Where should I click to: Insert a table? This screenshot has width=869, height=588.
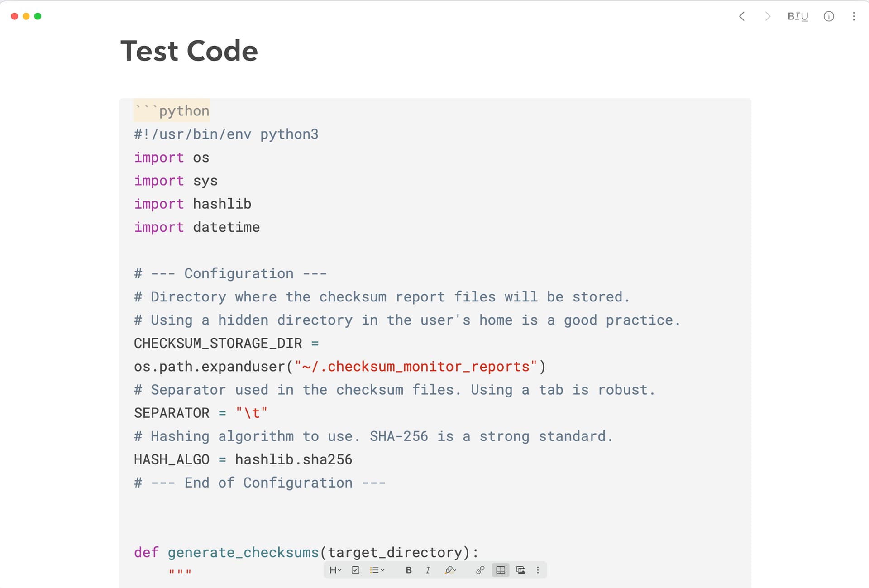[x=501, y=570]
